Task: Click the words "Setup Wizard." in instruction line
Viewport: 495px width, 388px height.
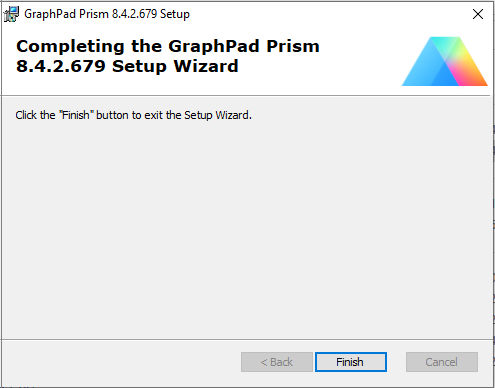Action: click(x=218, y=115)
